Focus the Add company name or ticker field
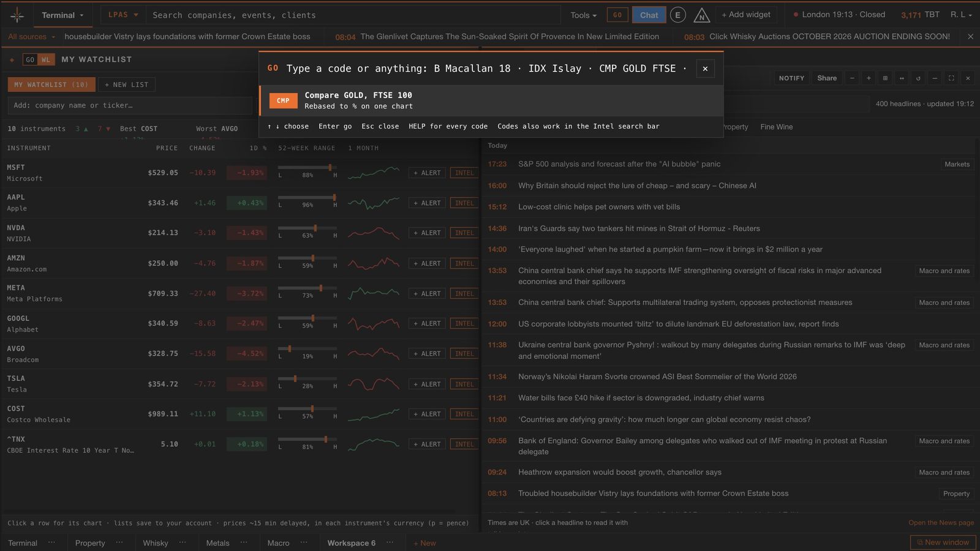The width and height of the screenshot is (980, 551). coord(130,105)
